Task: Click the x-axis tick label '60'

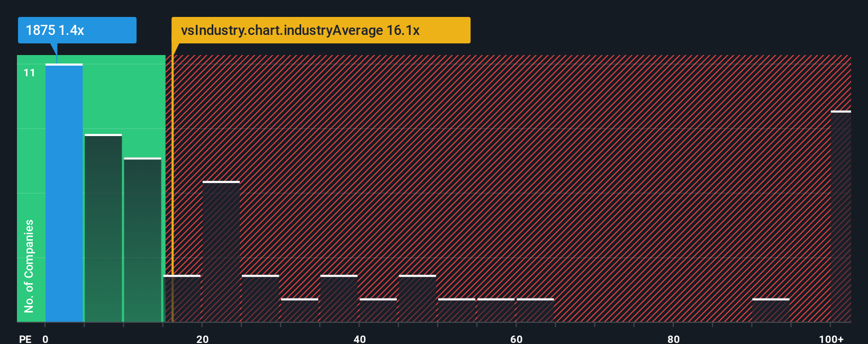Action: click(517, 339)
